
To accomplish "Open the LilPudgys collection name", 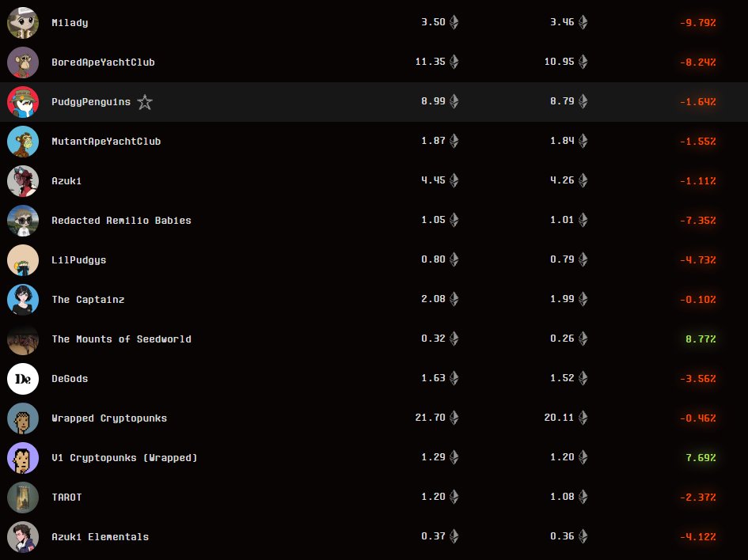I will coord(78,259).
